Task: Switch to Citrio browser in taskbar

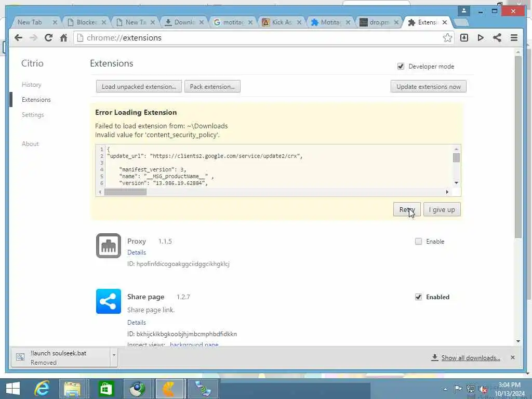Action: pyautogui.click(x=169, y=389)
